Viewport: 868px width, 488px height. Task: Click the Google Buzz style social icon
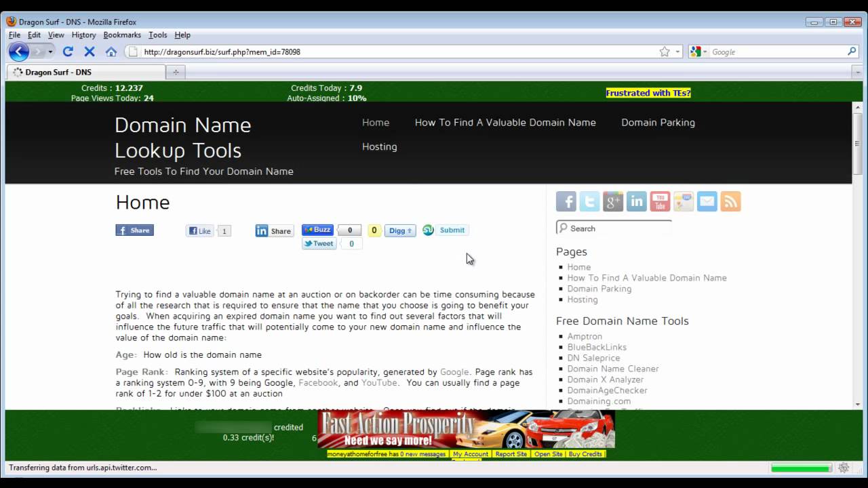(x=684, y=201)
